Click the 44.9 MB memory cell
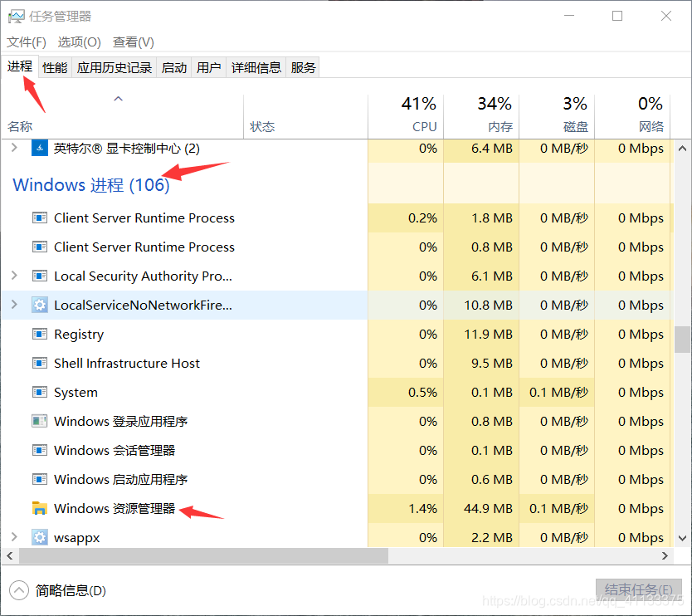This screenshot has height=616, width=692. pyautogui.click(x=481, y=508)
